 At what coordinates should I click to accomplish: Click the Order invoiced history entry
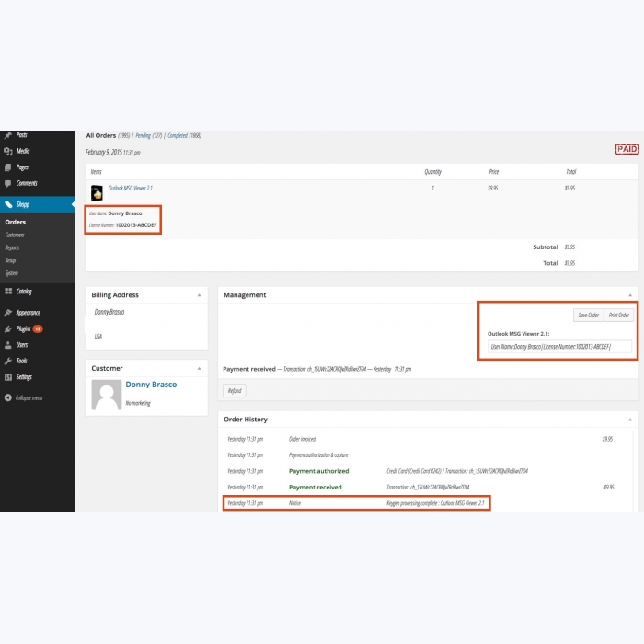click(303, 439)
